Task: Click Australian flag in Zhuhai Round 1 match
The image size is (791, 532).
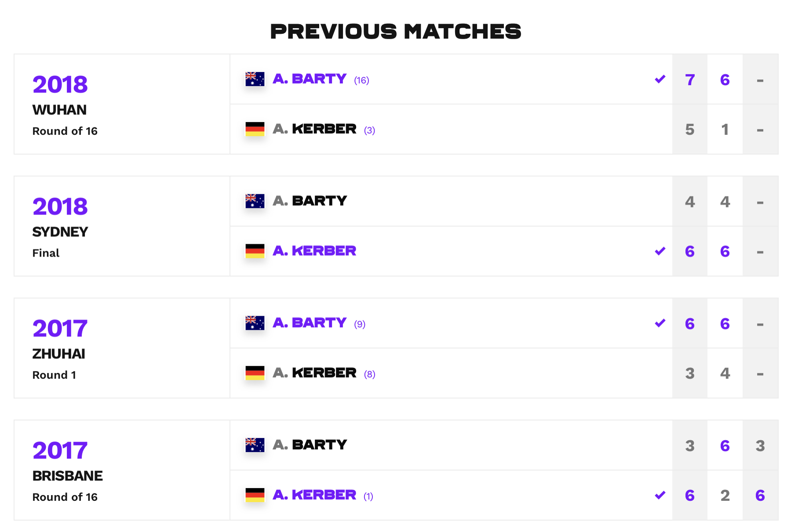Action: pyautogui.click(x=255, y=323)
